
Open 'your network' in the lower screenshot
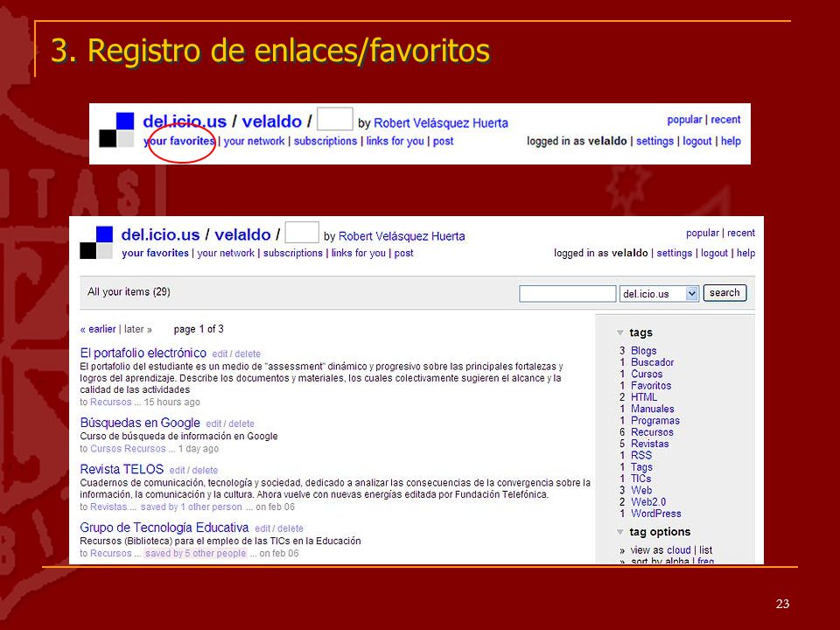(226, 253)
